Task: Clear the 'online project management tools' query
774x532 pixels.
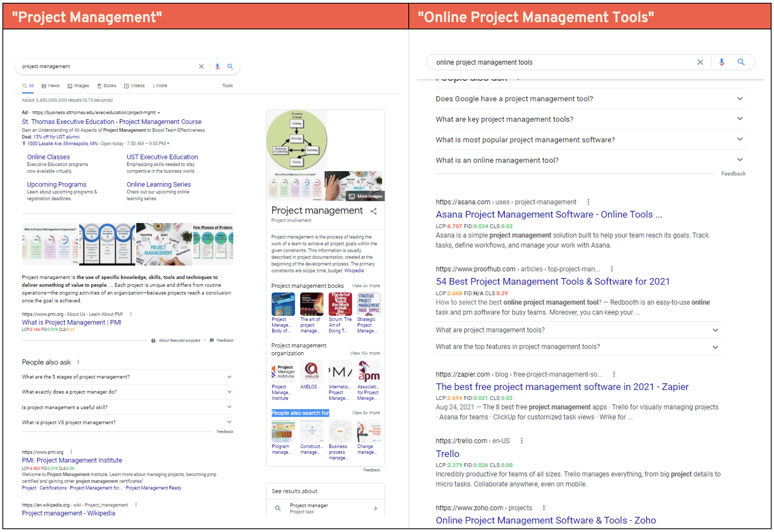Action: 700,62
